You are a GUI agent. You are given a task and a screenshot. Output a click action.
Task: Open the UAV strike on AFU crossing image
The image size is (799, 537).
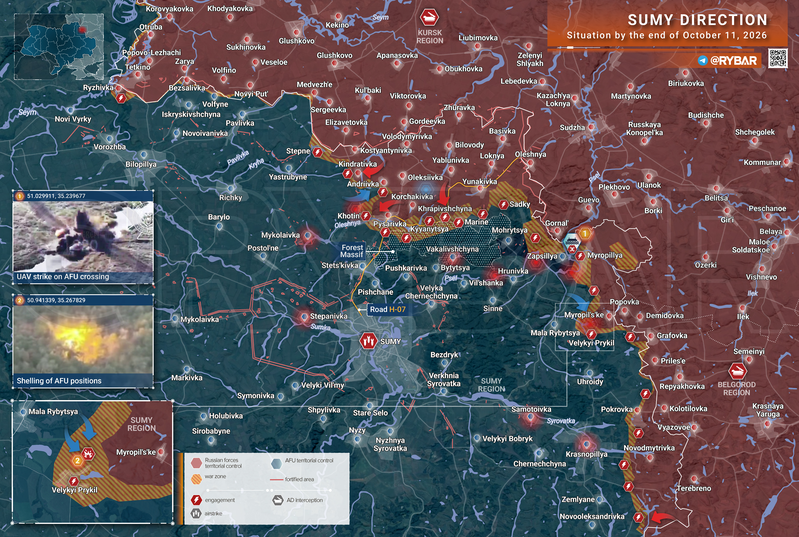(83, 237)
